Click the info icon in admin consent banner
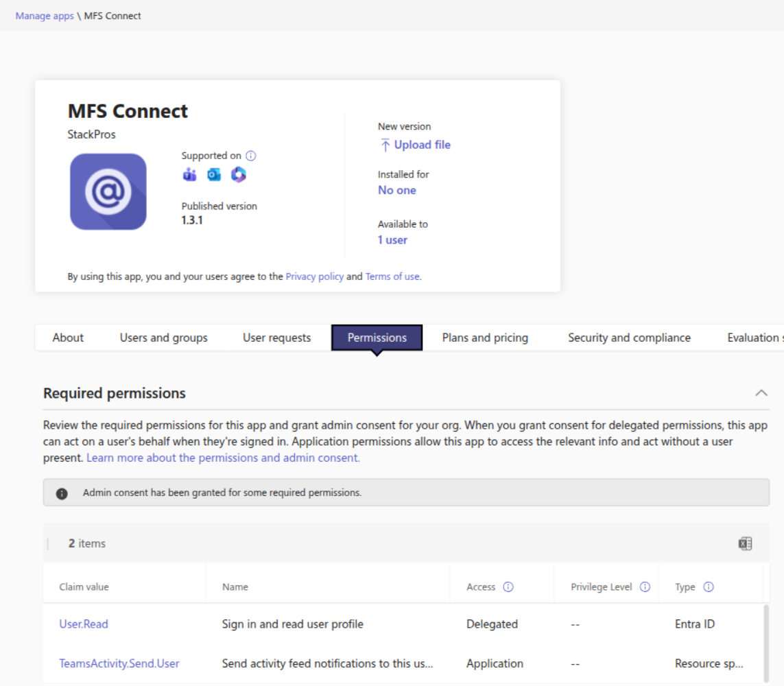 point(62,494)
